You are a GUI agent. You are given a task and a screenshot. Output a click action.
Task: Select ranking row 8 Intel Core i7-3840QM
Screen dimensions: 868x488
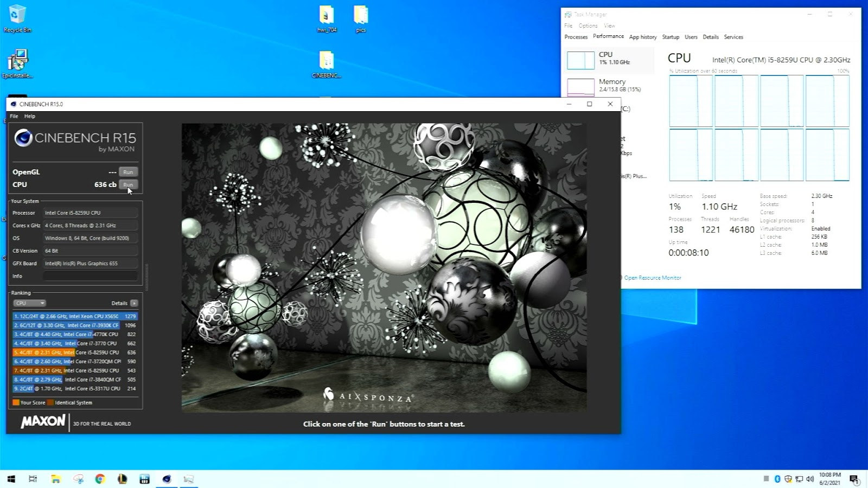click(75, 380)
